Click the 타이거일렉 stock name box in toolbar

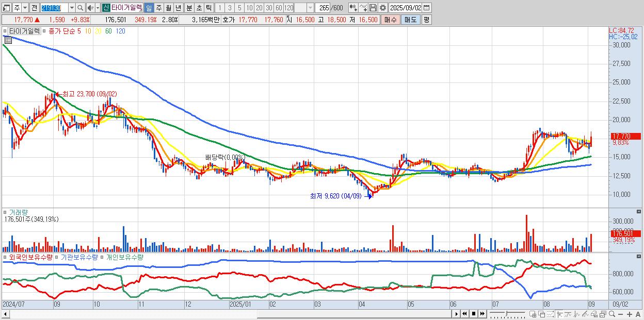click(x=126, y=8)
